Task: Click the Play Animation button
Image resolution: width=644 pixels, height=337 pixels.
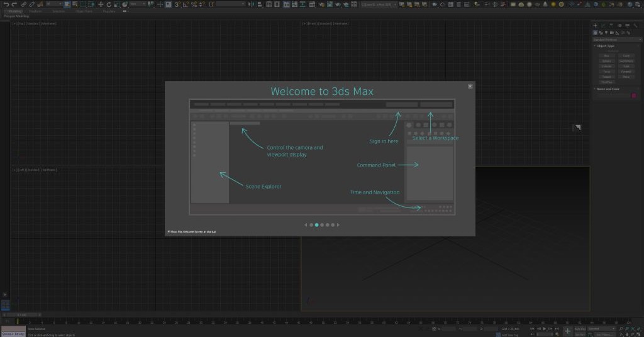Action: pyautogui.click(x=544, y=329)
